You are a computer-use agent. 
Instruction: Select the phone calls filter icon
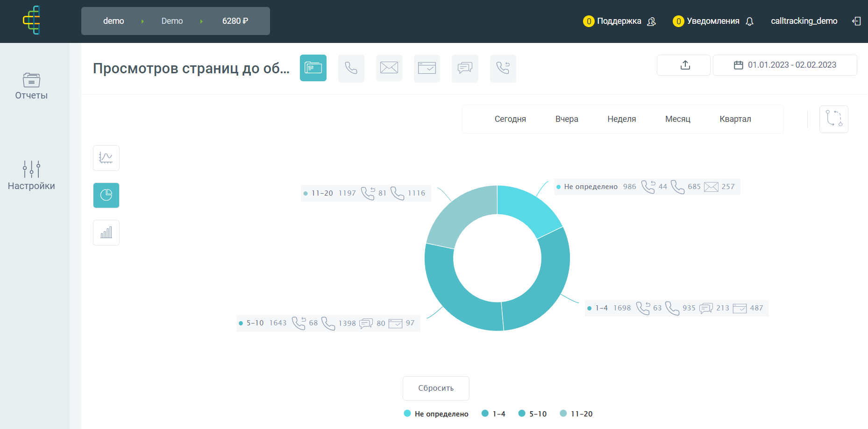(351, 68)
